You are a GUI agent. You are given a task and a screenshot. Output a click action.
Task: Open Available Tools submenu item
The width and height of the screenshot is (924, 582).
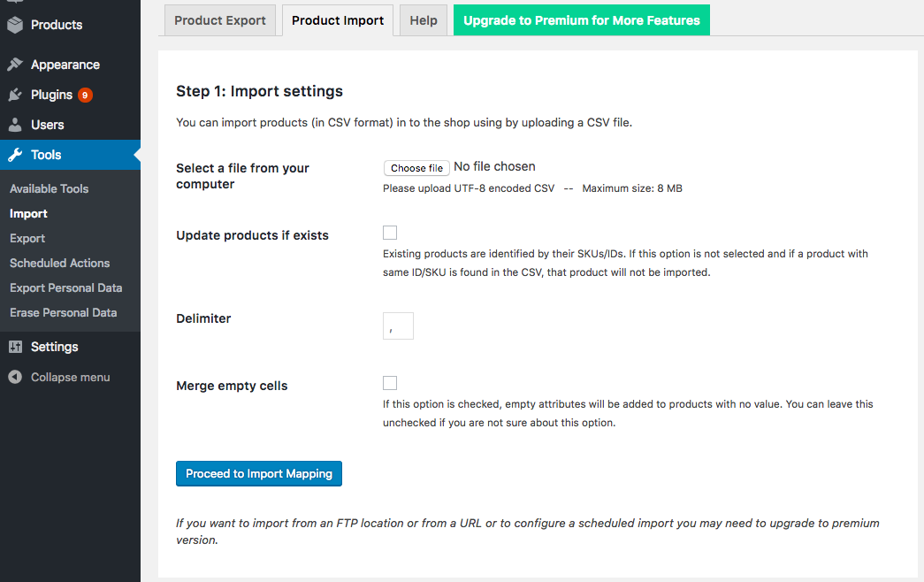pos(49,188)
